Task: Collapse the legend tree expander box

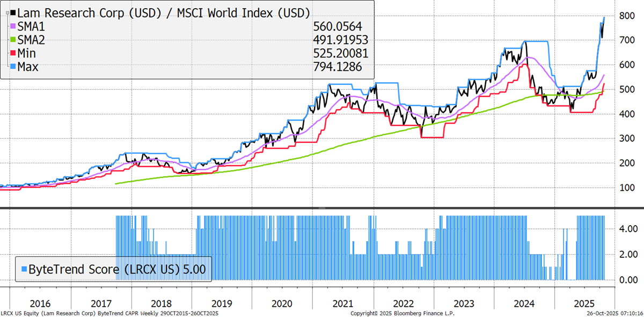Action: click(6, 12)
